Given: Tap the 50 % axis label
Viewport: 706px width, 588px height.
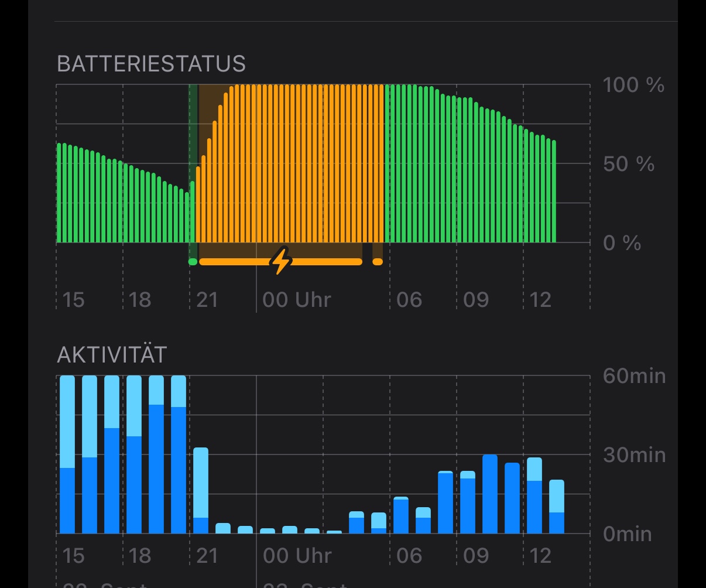Looking at the screenshot, I should click(629, 164).
